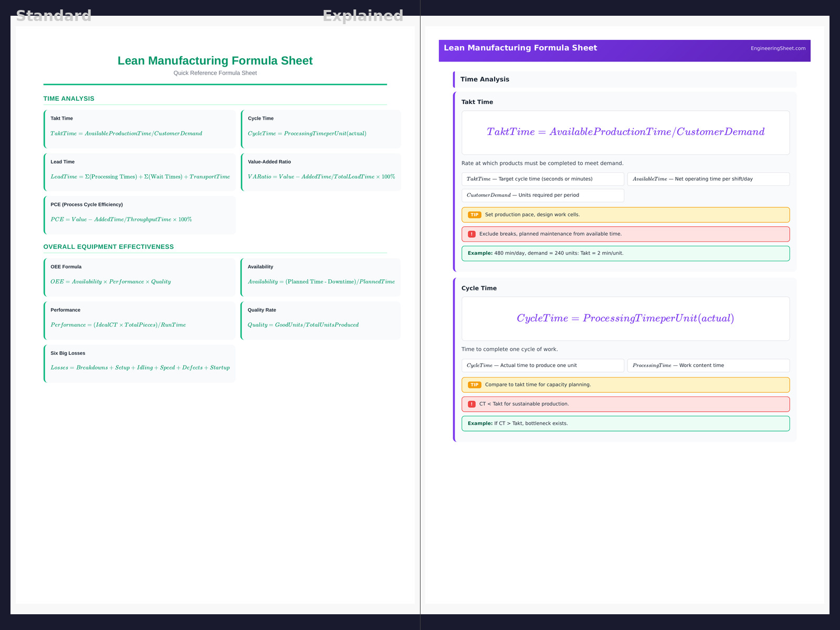This screenshot has height=630, width=840.
Task: Click the 'Example: If CT > Takt' green box
Action: tap(626, 424)
